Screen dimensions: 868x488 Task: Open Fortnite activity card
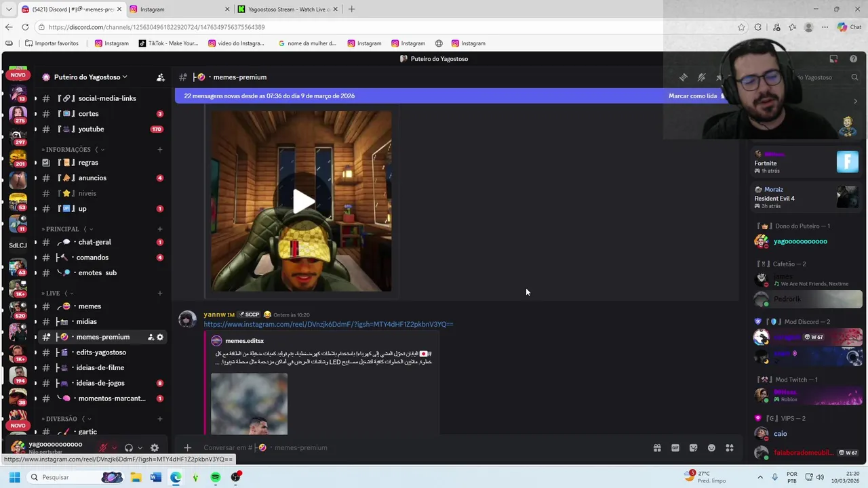[x=807, y=163]
